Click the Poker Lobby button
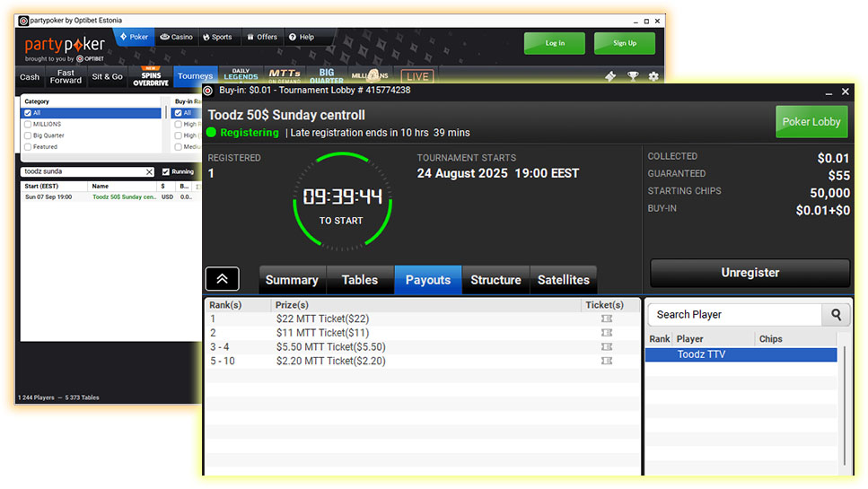The width and height of the screenshot is (868, 489). pos(811,122)
